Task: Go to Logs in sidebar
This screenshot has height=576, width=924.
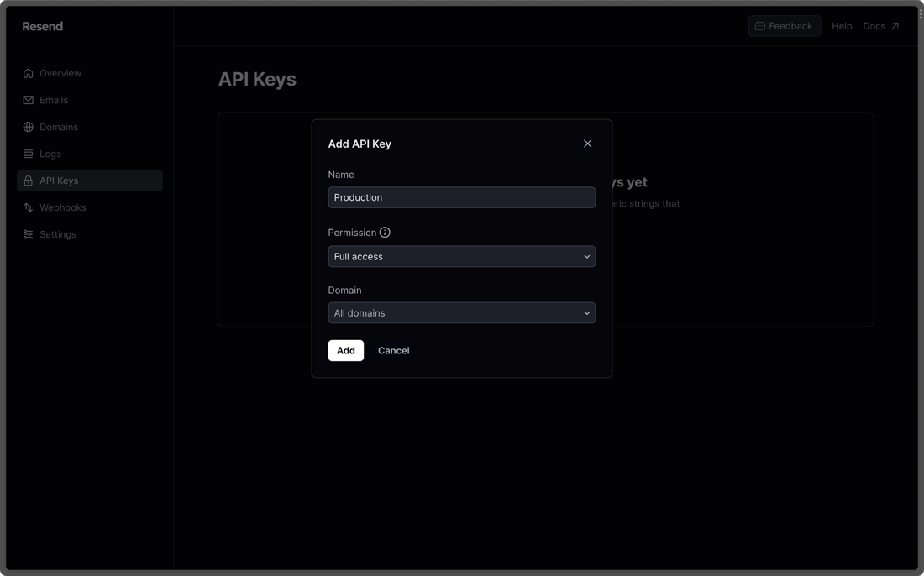Action: (x=50, y=154)
